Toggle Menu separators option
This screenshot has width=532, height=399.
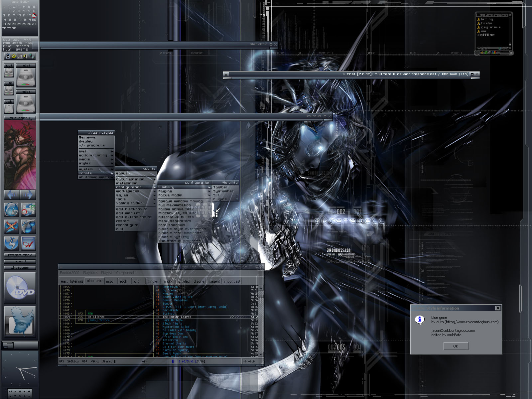pyautogui.click(x=185, y=221)
